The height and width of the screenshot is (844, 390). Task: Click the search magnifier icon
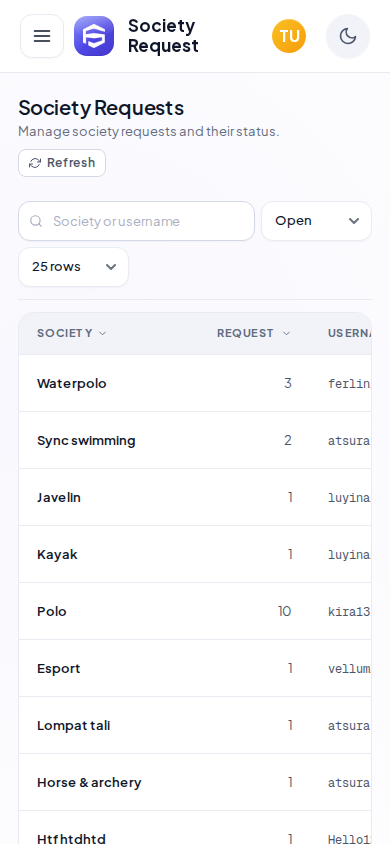click(36, 221)
